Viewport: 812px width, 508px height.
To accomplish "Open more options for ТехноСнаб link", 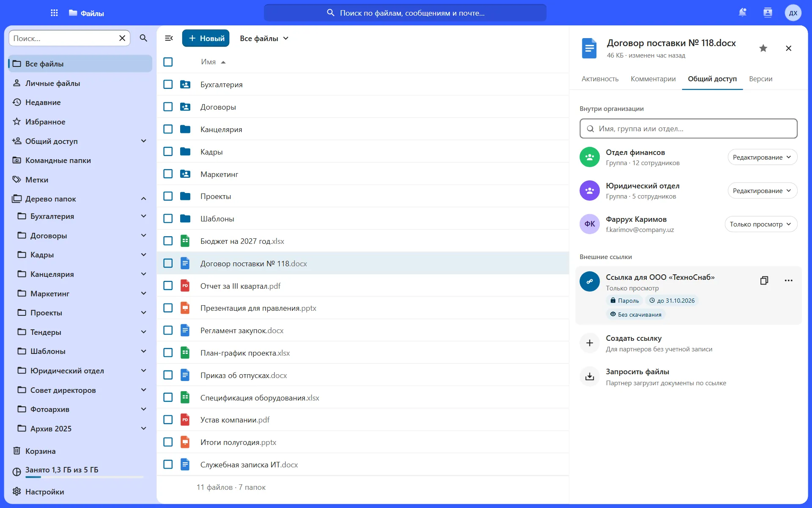I will pyautogui.click(x=788, y=281).
